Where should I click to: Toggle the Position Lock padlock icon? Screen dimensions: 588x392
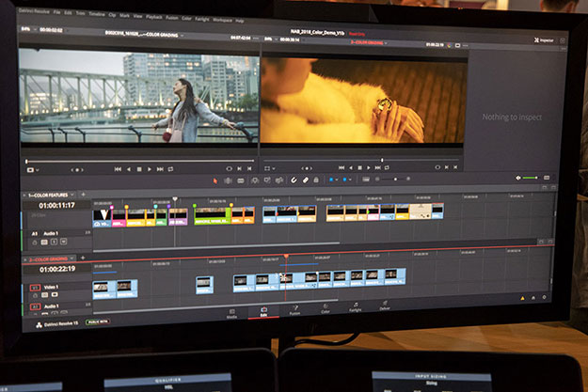click(317, 179)
